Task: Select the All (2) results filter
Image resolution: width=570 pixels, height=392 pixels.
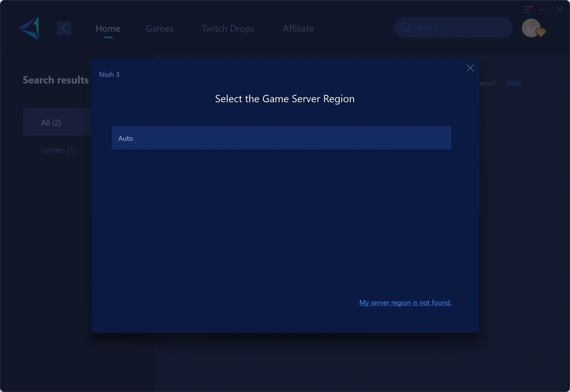Action: 51,122
